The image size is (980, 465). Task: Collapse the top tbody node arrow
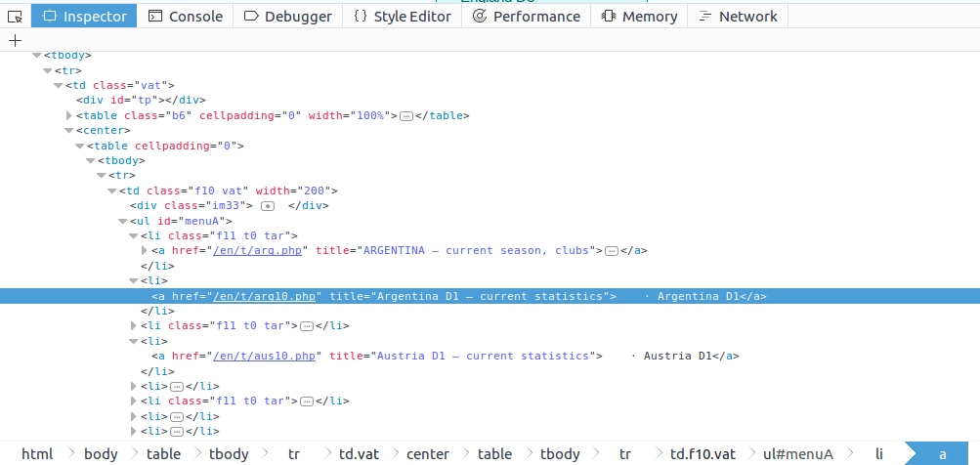(37, 56)
